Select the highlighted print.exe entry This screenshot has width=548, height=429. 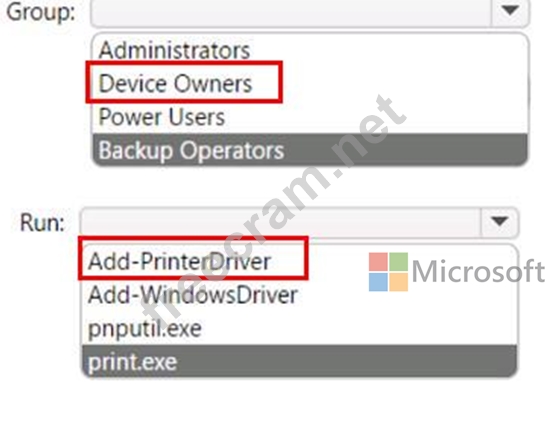299,361
